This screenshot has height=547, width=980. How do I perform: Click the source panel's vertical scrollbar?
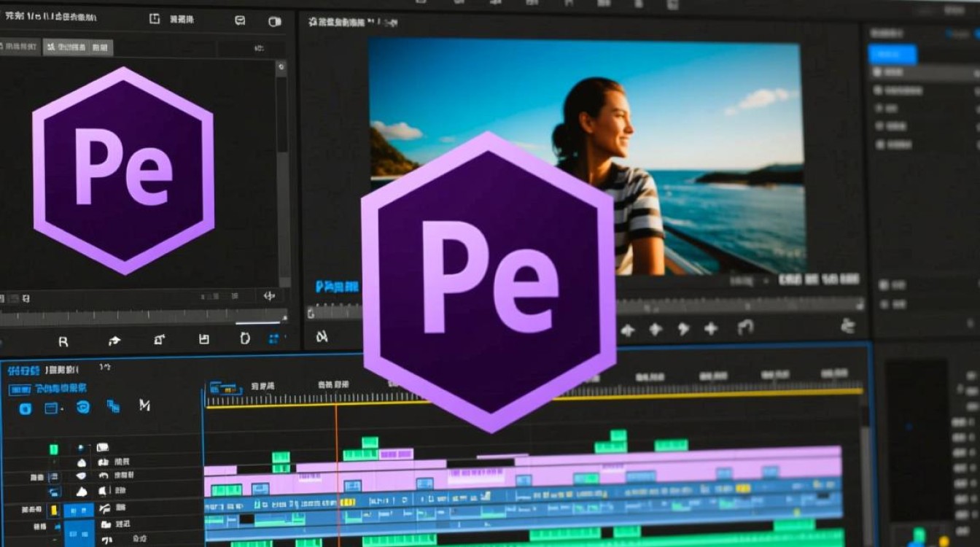click(x=284, y=175)
